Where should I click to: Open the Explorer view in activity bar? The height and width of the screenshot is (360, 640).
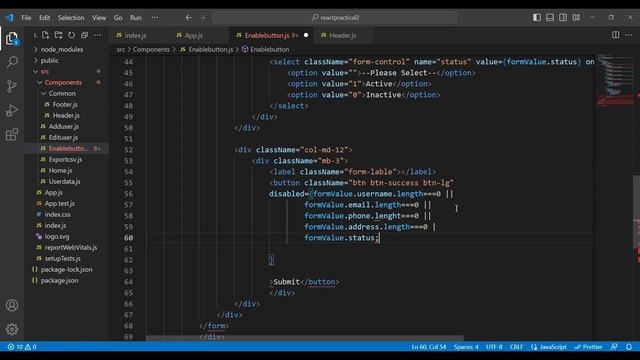12,39
